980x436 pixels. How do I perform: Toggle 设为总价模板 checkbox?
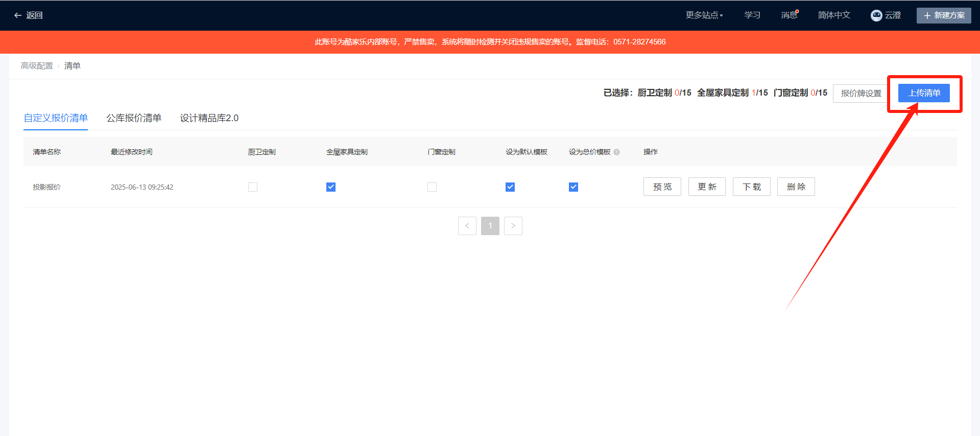[x=573, y=187]
